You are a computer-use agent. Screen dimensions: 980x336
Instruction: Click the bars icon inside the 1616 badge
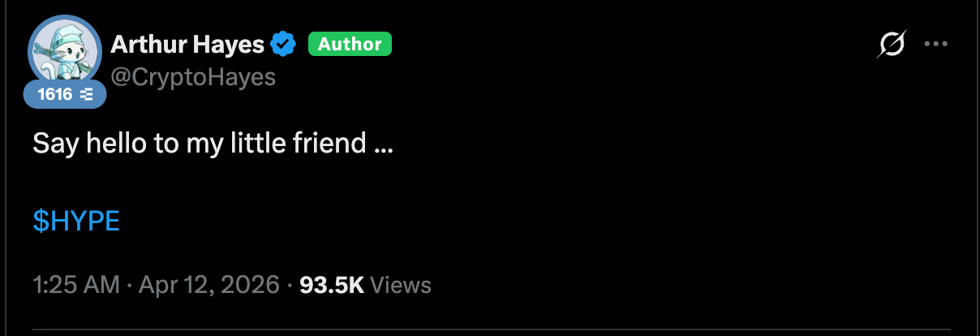point(87,94)
